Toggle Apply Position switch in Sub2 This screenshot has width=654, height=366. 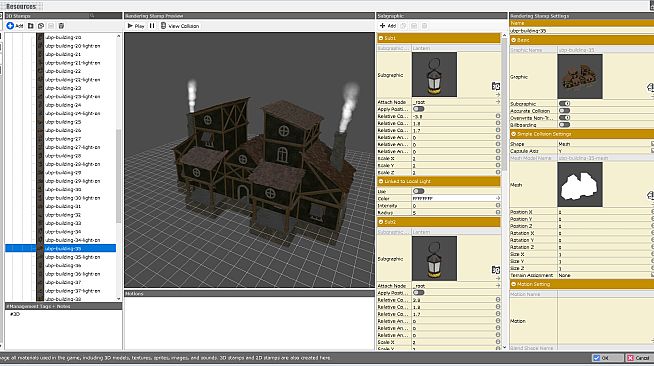click(x=418, y=293)
